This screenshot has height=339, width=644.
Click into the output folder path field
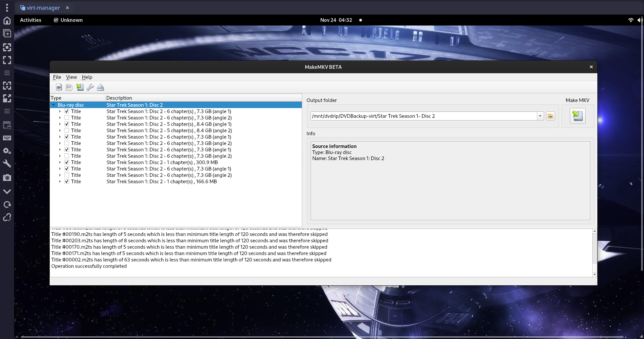423,116
